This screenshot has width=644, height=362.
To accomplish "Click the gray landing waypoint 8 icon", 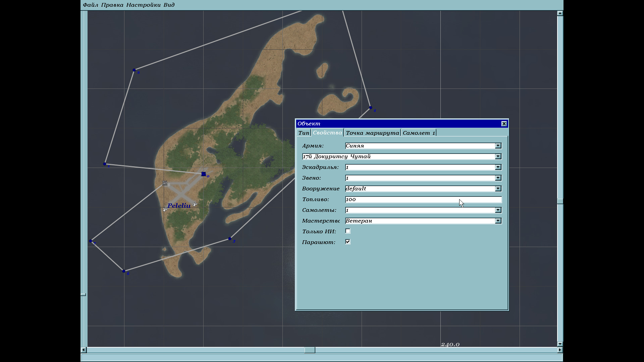I will [165, 183].
